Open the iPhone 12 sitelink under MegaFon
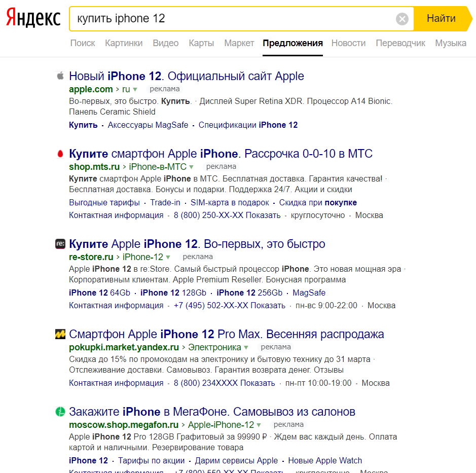Screen dimensions: 476x473 88,460
